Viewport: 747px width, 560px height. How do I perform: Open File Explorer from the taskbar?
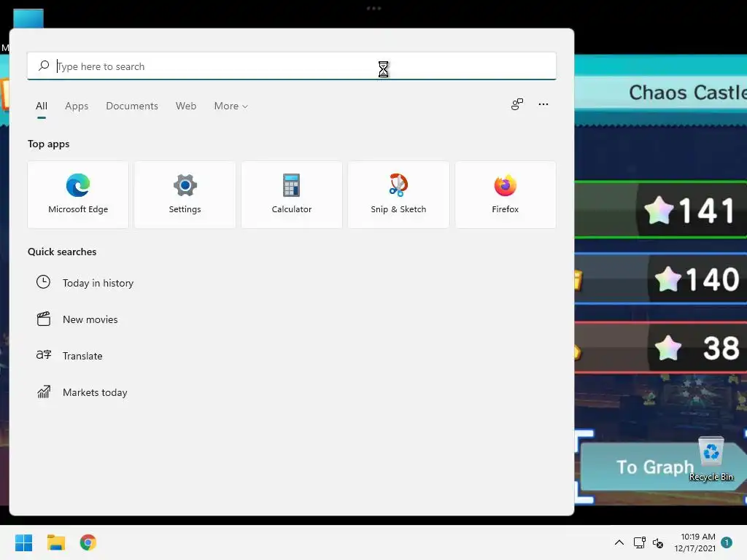55,542
